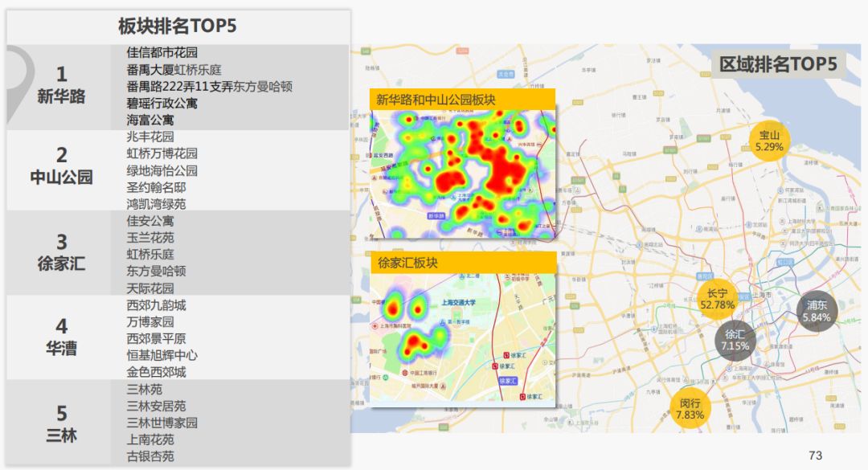Click 万博家园 entry

(150, 321)
